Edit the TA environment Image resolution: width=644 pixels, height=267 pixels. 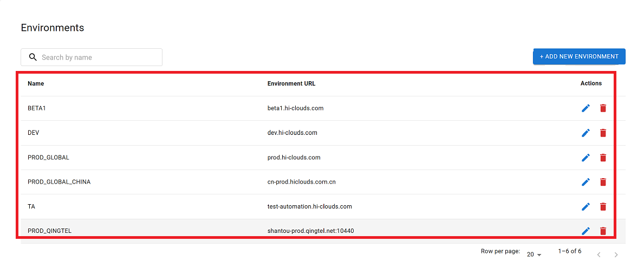coord(586,206)
